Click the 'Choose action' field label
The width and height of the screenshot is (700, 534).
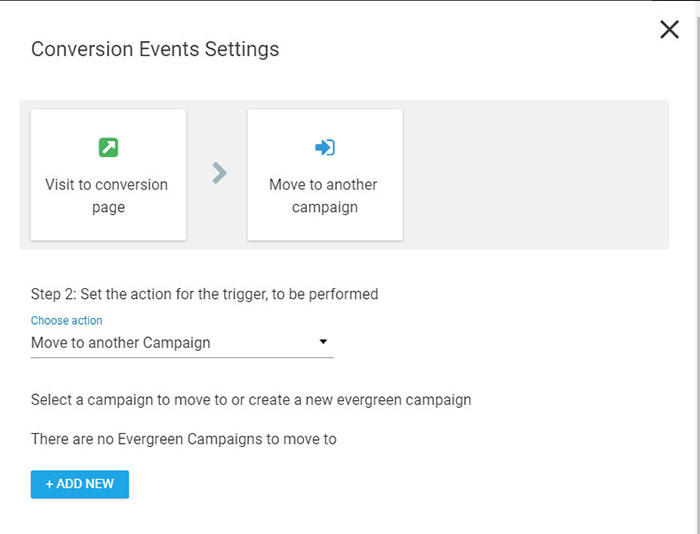pos(66,321)
